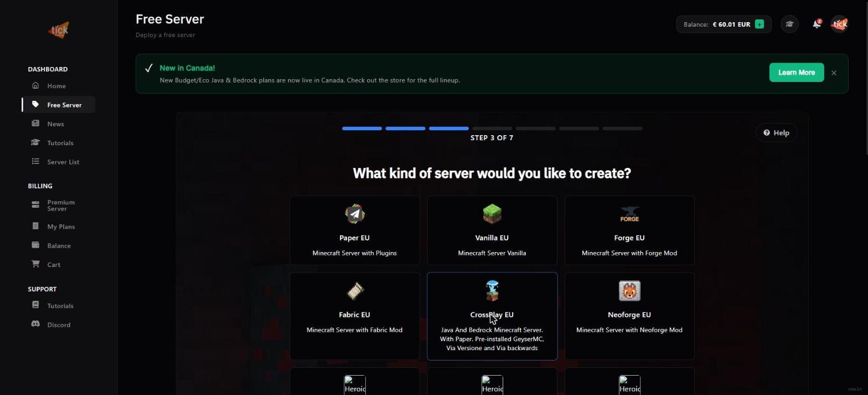Click the Support Tutorials book icon
Image resolution: width=868 pixels, height=395 pixels.
35,305
